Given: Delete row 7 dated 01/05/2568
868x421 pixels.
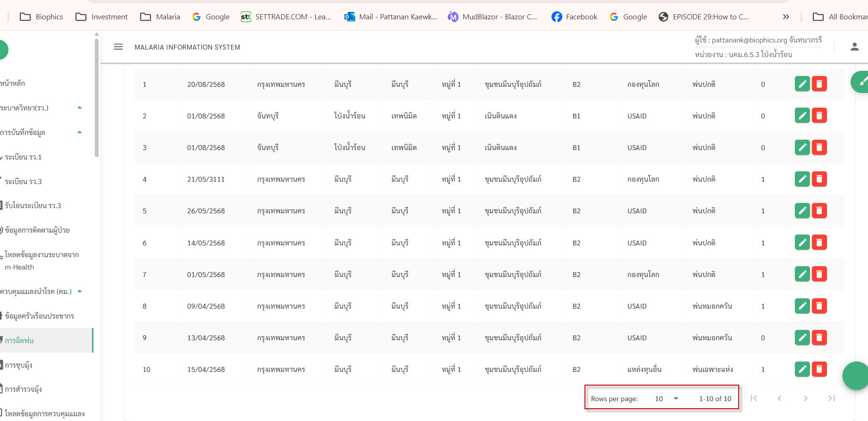Looking at the screenshot, I should coord(819,274).
